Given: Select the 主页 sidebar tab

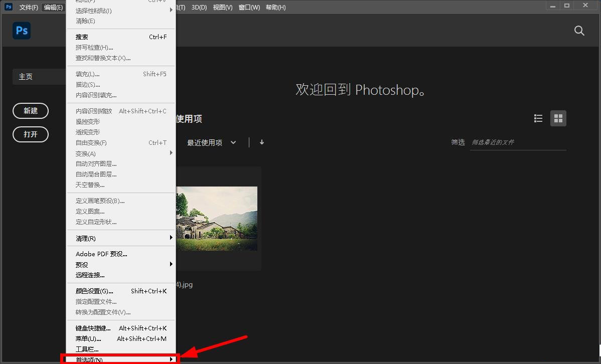Looking at the screenshot, I should tap(39, 77).
